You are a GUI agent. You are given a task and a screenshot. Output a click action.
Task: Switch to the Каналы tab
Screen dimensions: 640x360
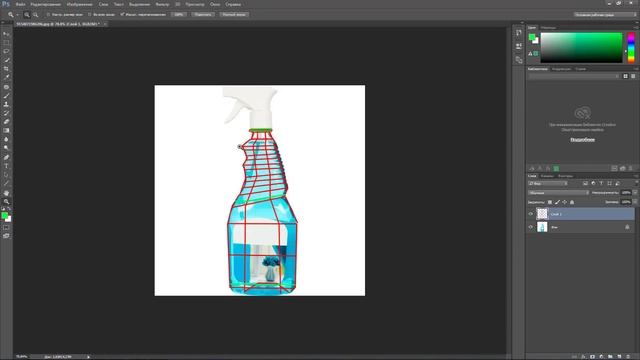point(547,176)
